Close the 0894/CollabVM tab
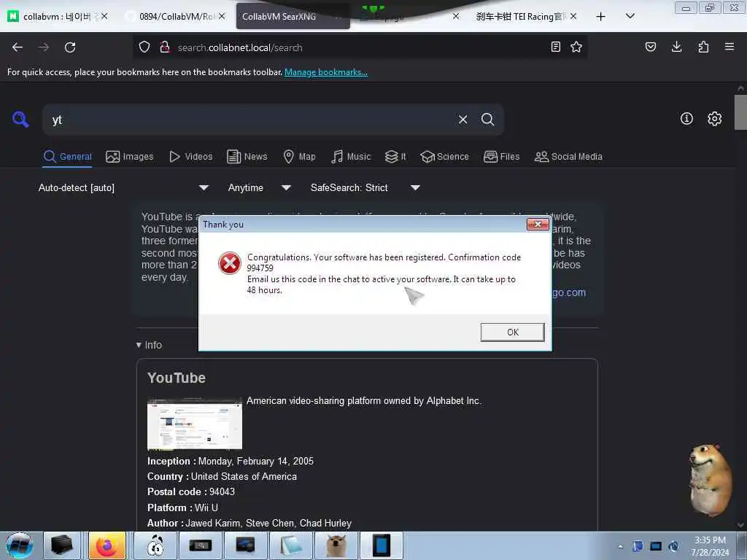 [x=222, y=17]
